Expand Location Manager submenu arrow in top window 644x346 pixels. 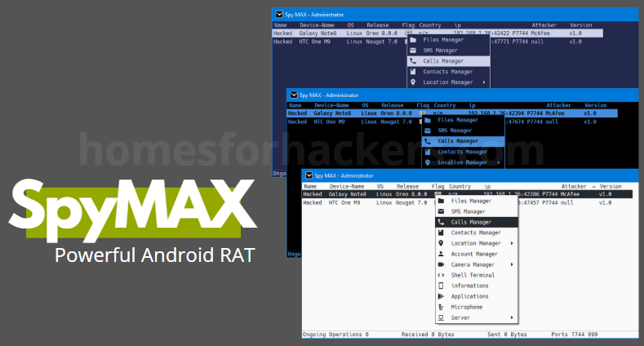484,82
